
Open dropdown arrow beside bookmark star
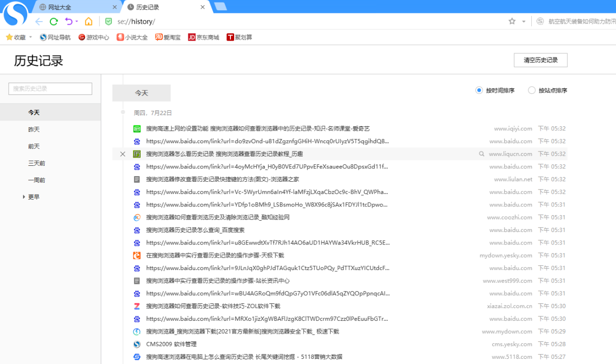524,22
